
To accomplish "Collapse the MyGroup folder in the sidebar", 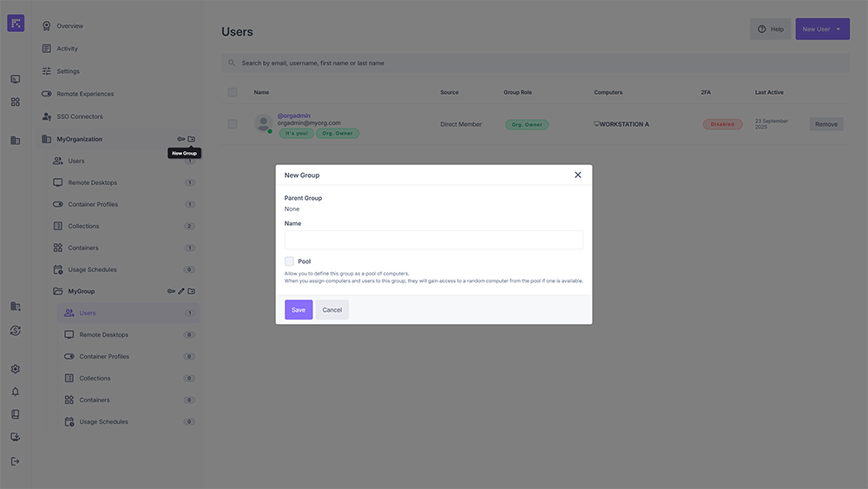I will 58,291.
